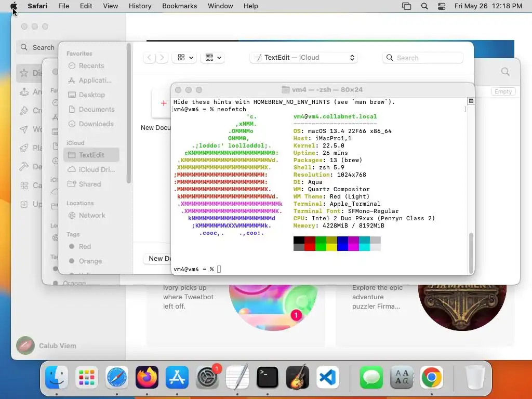Screen dimensions: 532x399
Task: Open TextEdit from the Dock
Action: click(237, 377)
